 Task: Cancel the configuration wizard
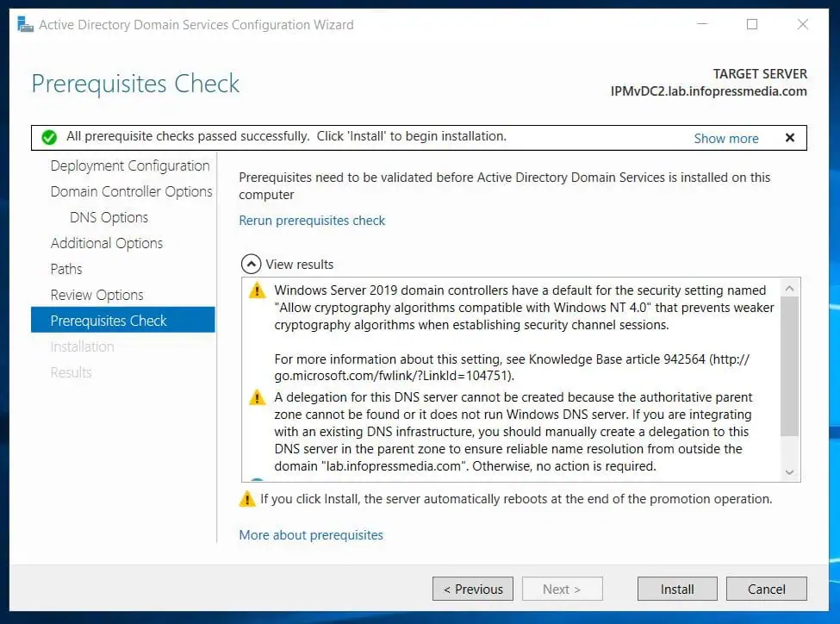(766, 590)
